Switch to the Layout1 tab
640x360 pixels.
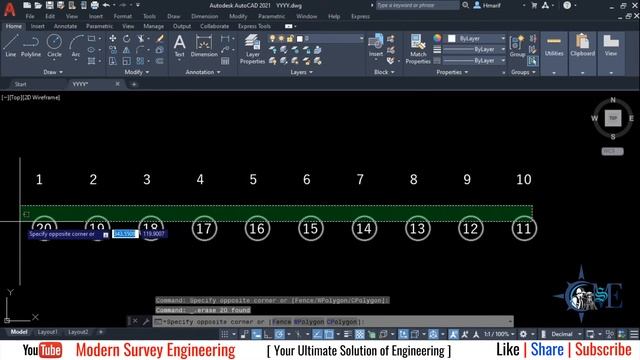click(47, 332)
